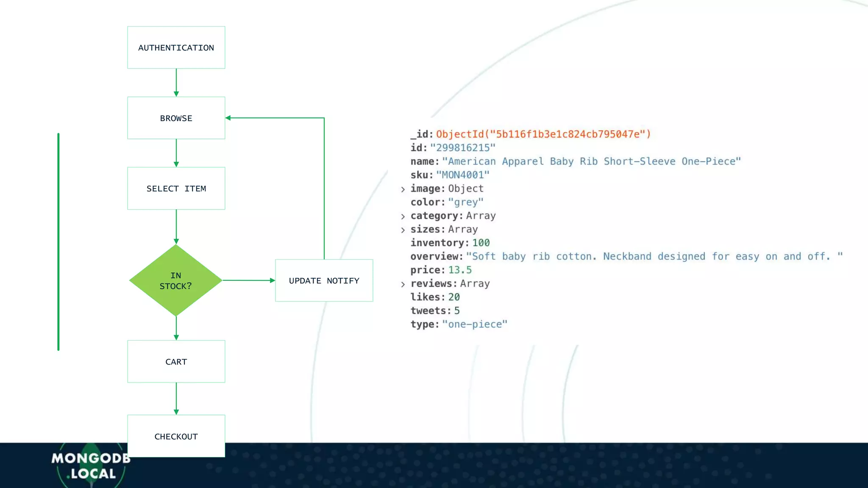Expand the reviews Array chevron
The width and height of the screenshot is (868, 488).
click(x=403, y=284)
